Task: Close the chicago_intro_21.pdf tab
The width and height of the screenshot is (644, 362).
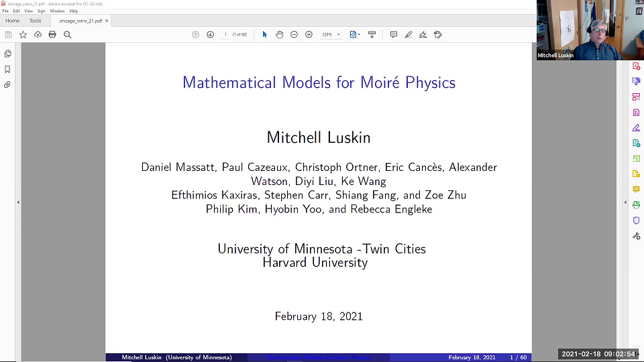Action: pos(107,21)
